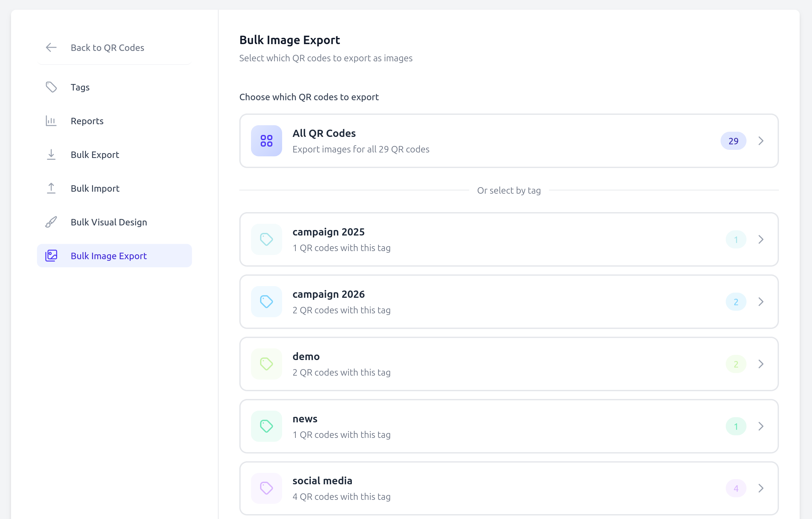Select the Reports chart icon
Image resolution: width=812 pixels, height=519 pixels.
coord(51,121)
